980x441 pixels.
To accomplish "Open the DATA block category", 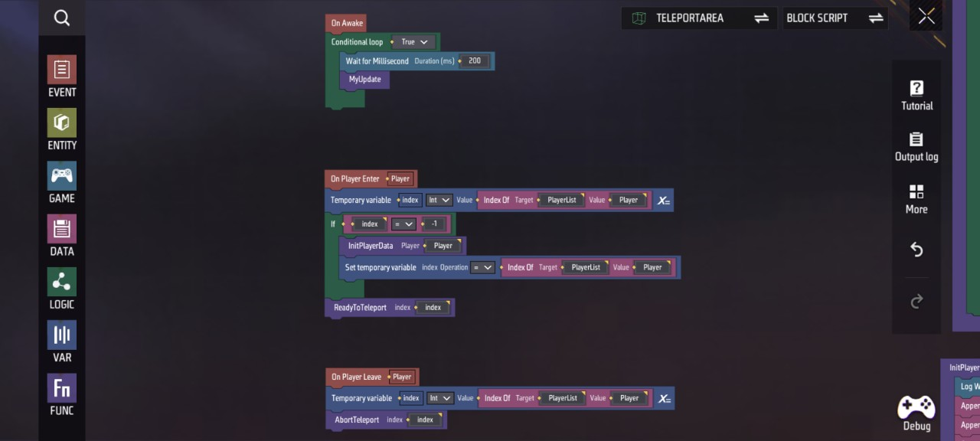I will (62, 235).
